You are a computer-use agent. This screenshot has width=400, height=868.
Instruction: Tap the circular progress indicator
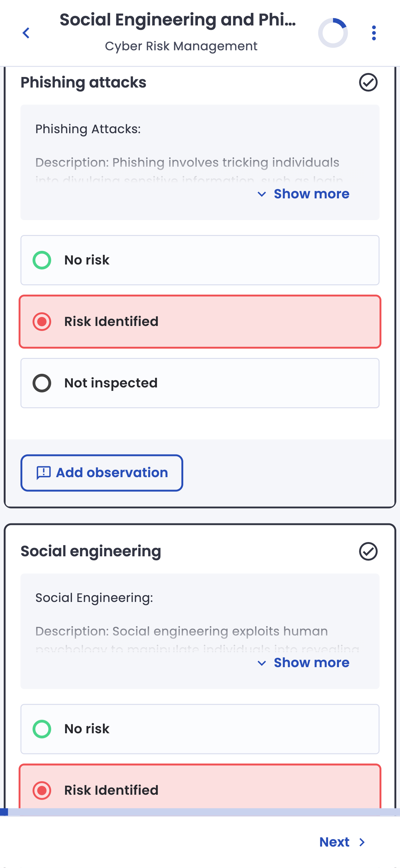[x=333, y=33]
